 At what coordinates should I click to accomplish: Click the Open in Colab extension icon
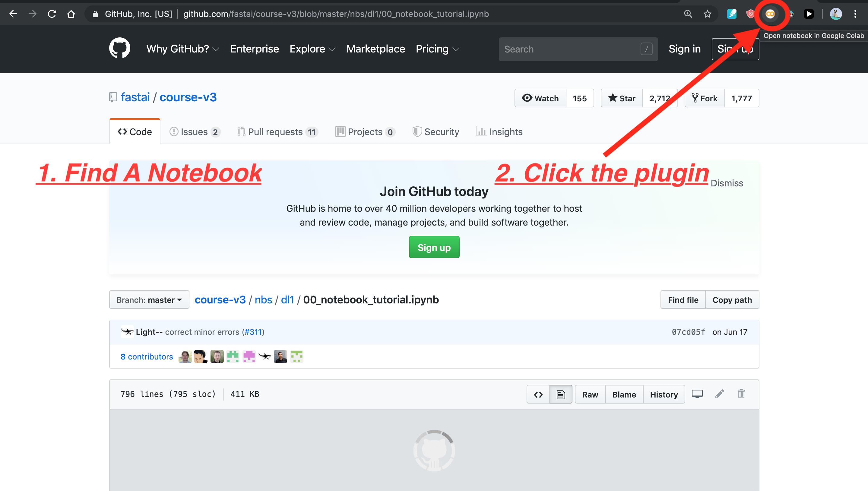(770, 14)
